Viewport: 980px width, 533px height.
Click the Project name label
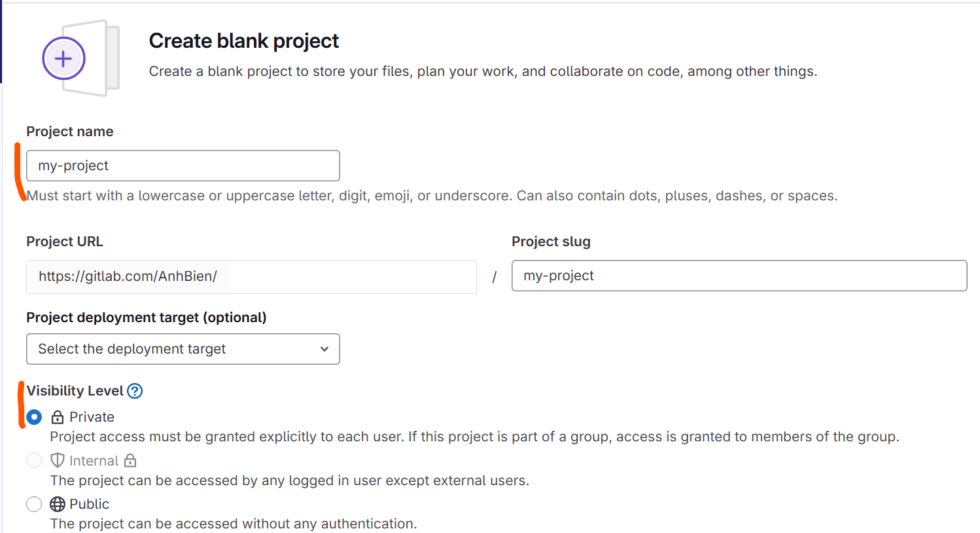69,132
